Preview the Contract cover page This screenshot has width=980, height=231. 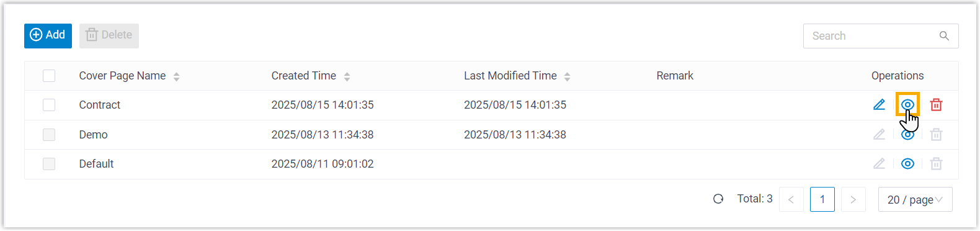pos(907,104)
